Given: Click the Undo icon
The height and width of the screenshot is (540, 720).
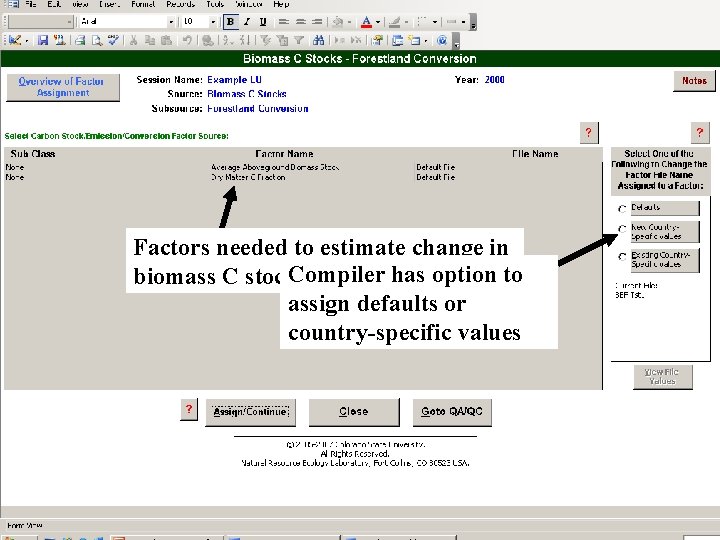Looking at the screenshot, I should coord(187,40).
